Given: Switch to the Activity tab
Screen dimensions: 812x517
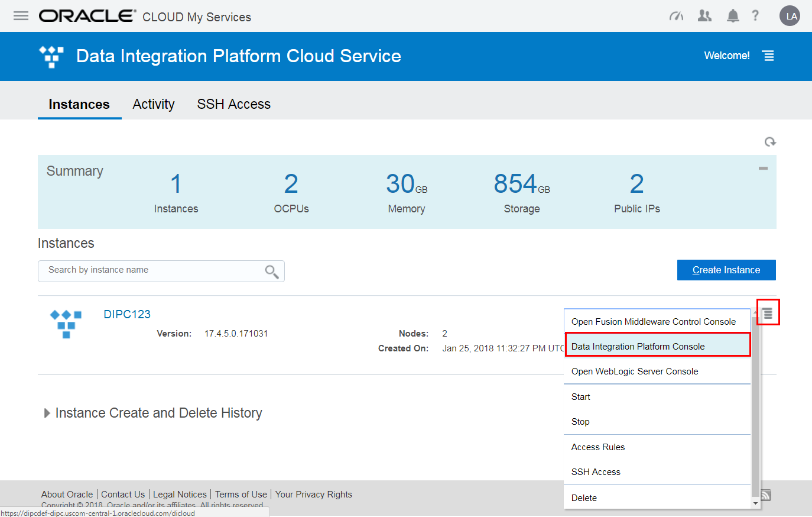Looking at the screenshot, I should 153,104.
